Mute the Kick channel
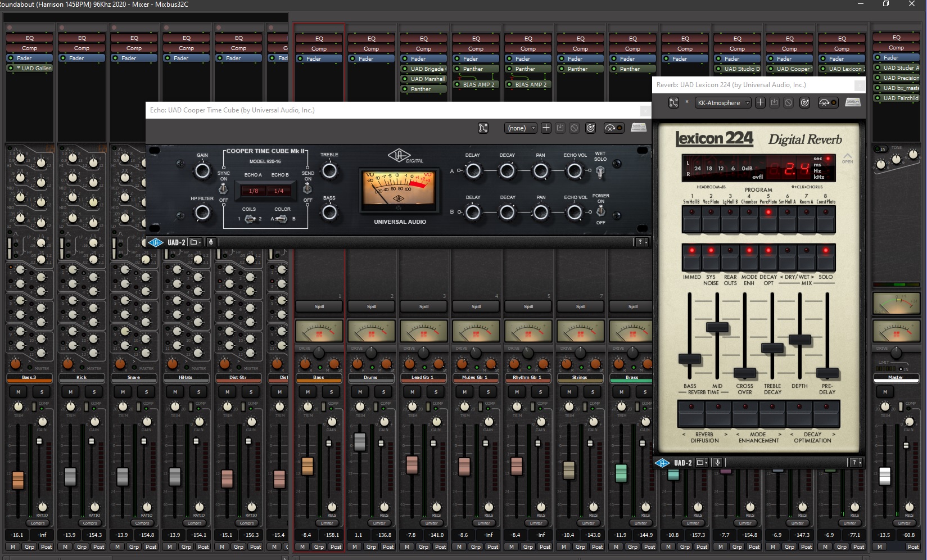 coord(69,392)
